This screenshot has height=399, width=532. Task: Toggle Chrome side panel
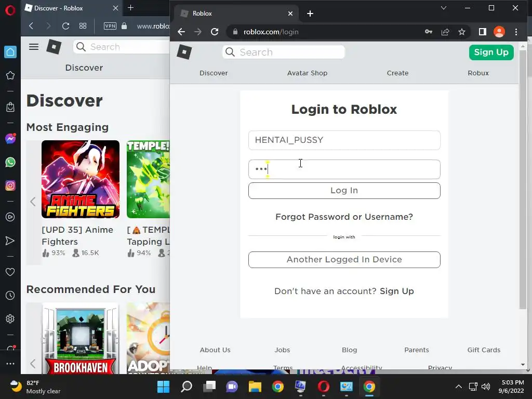pos(483,32)
